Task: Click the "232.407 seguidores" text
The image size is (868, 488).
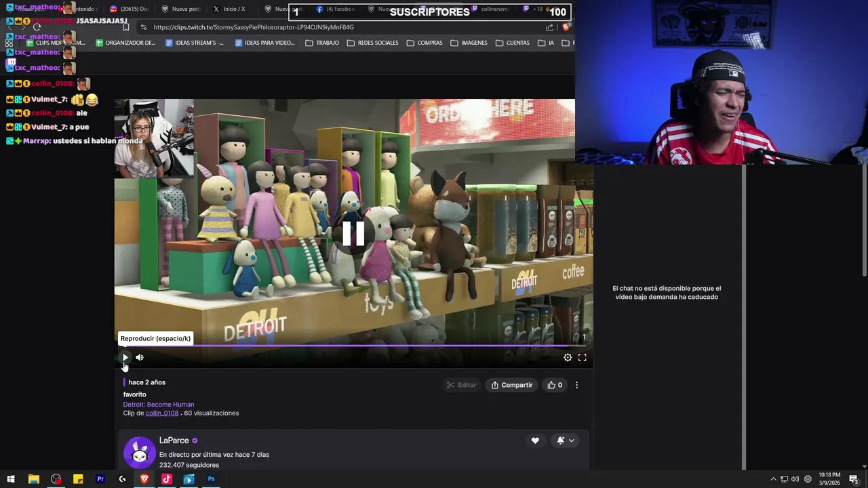Action: 189,465
